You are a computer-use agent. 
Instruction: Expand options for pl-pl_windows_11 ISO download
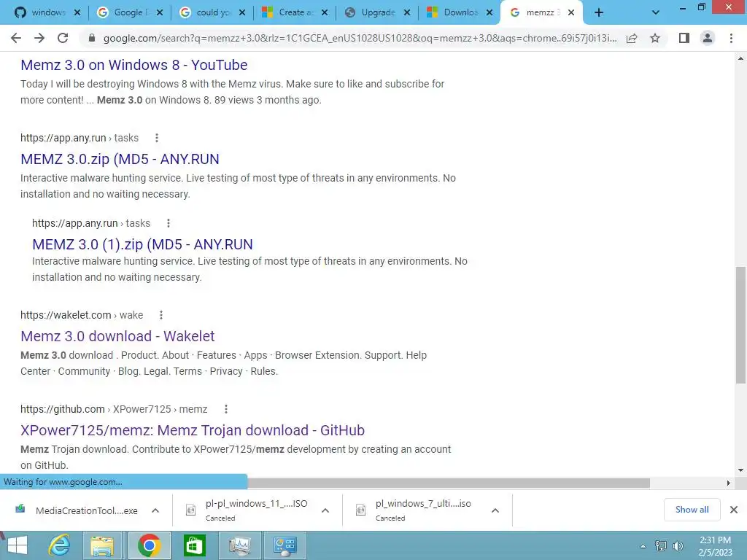click(x=325, y=510)
